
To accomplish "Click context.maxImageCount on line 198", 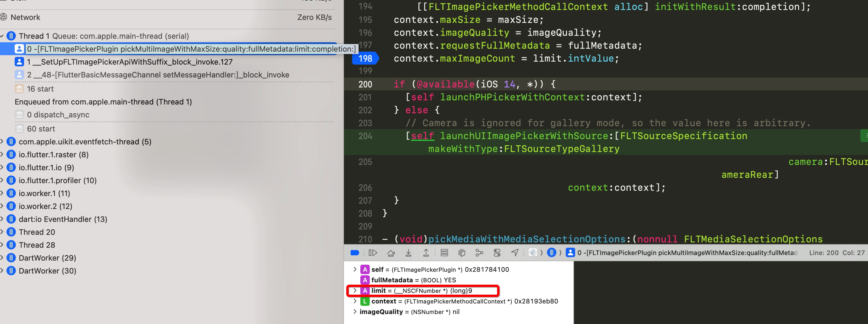I will [x=454, y=58].
